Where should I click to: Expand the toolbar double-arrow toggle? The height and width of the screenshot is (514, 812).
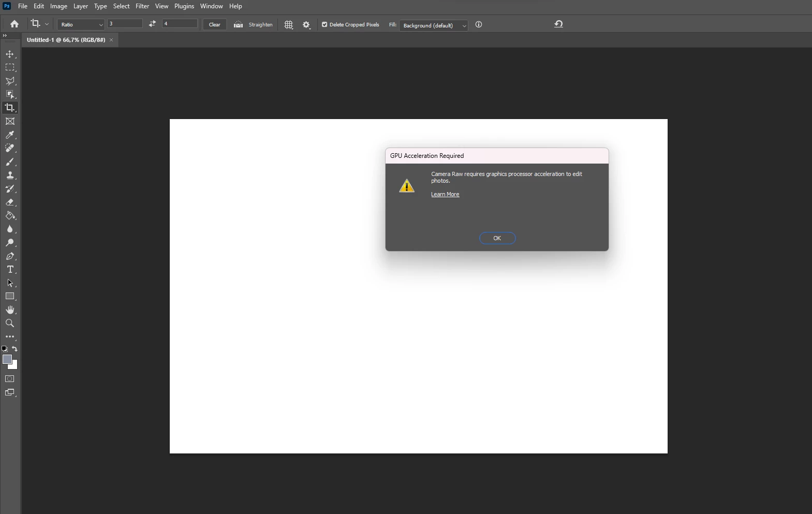pos(5,35)
